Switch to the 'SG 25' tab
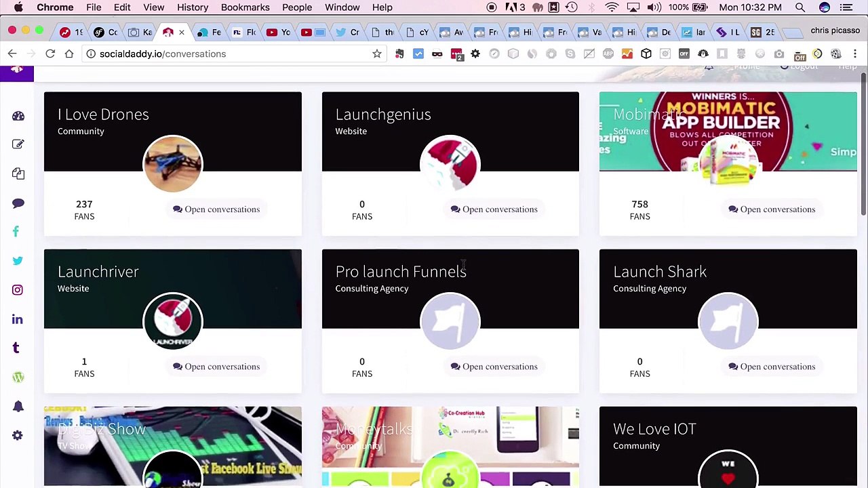This screenshot has height=488, width=868. [764, 32]
